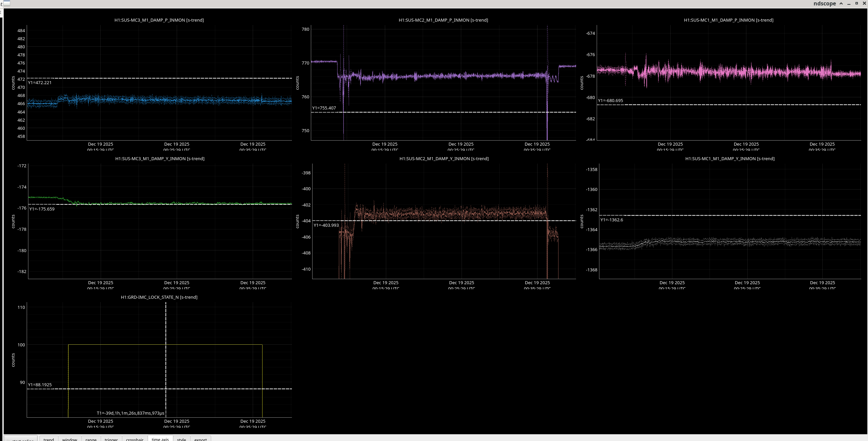Click the H1:GRD-IMC_LOCK_STATE_N plot title

[x=159, y=297]
